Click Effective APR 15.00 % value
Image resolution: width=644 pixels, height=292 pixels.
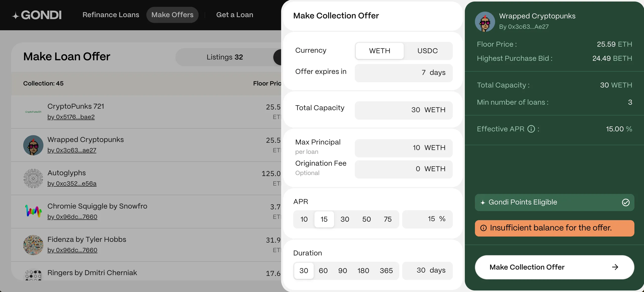619,129
